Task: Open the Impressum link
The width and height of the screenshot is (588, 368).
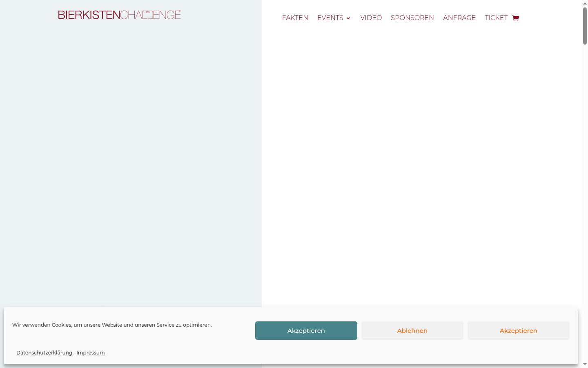Action: pos(91,352)
